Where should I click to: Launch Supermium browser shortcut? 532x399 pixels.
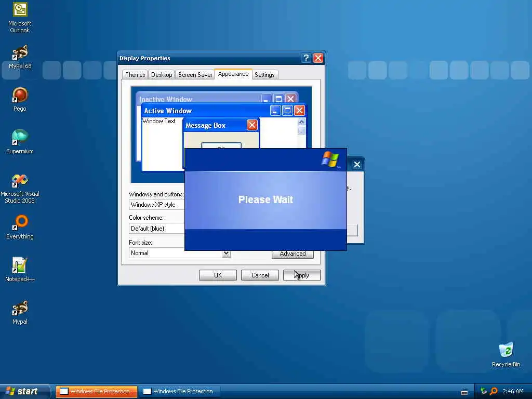click(x=20, y=142)
